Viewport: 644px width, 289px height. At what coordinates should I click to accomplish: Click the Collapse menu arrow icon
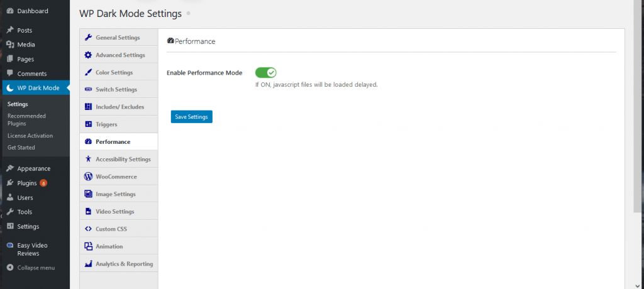point(10,268)
